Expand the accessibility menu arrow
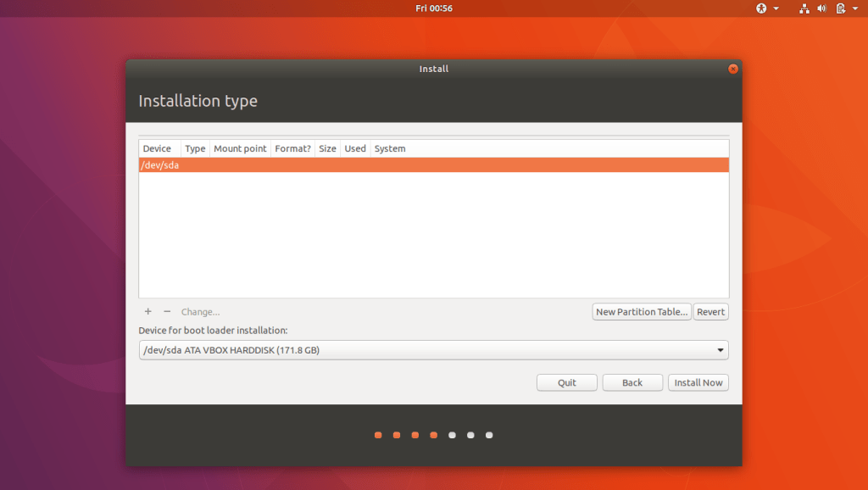 pyautogui.click(x=776, y=8)
